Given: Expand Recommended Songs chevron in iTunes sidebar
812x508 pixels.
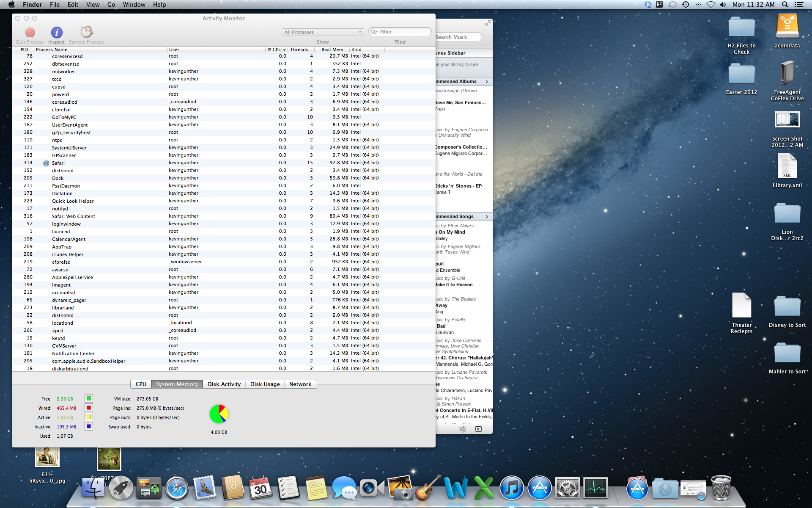Looking at the screenshot, I should click(487, 217).
